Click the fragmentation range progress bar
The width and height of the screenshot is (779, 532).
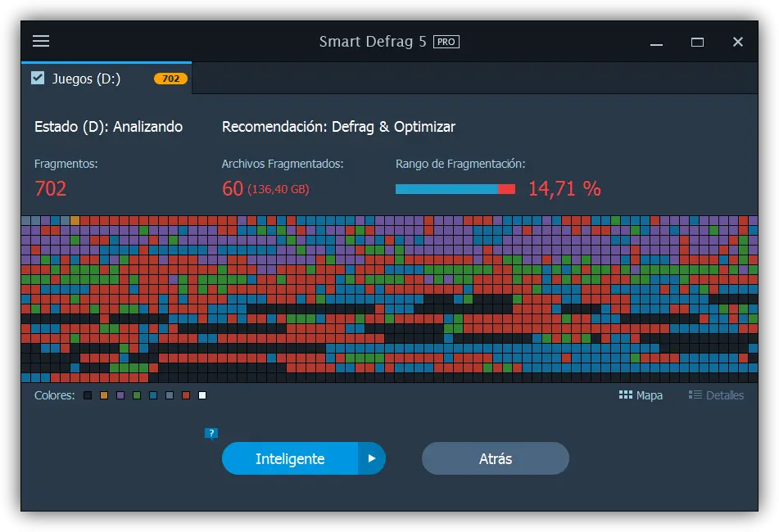(x=455, y=189)
